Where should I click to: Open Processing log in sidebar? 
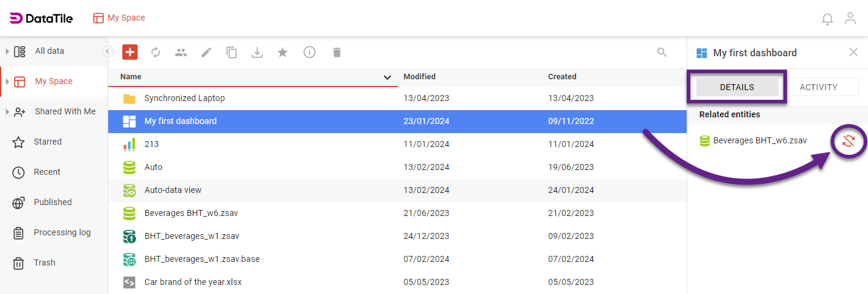62,232
